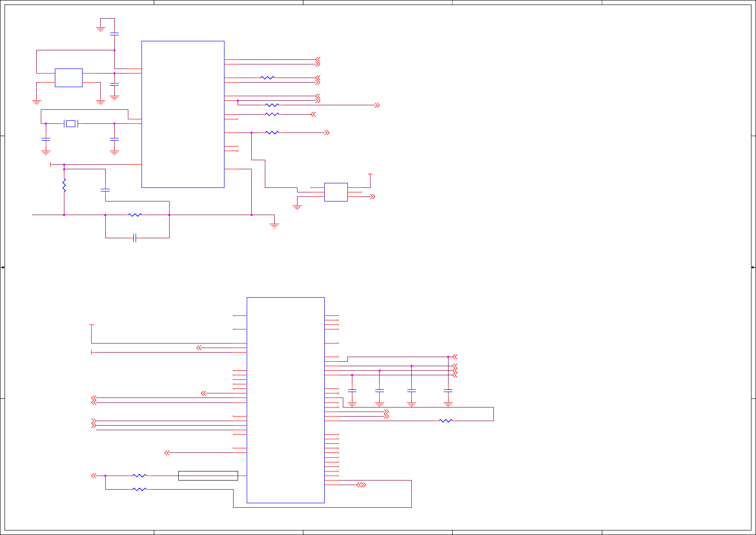Select the black oscillator rectangle with grounded leads
This screenshot has height=535, width=756.
click(68, 78)
